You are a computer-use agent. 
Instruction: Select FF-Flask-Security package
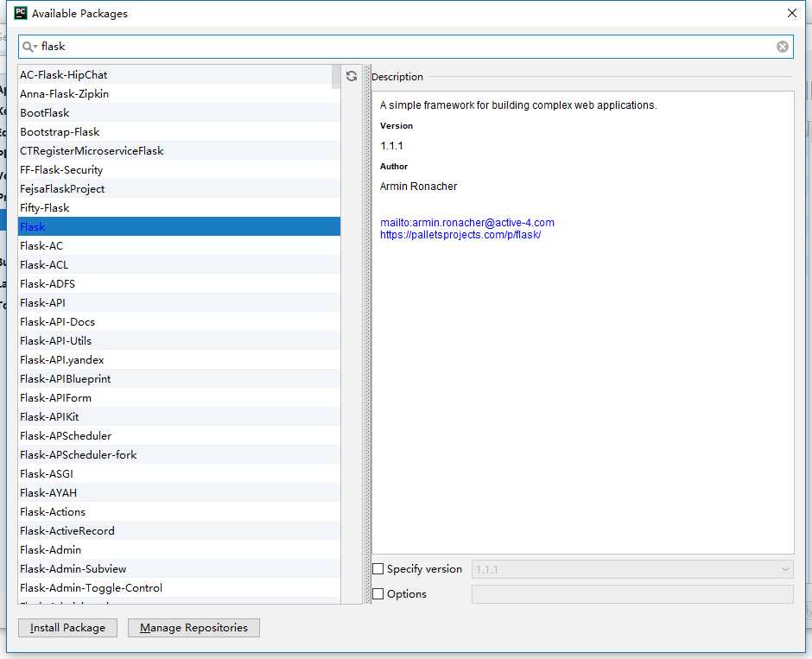tap(179, 170)
